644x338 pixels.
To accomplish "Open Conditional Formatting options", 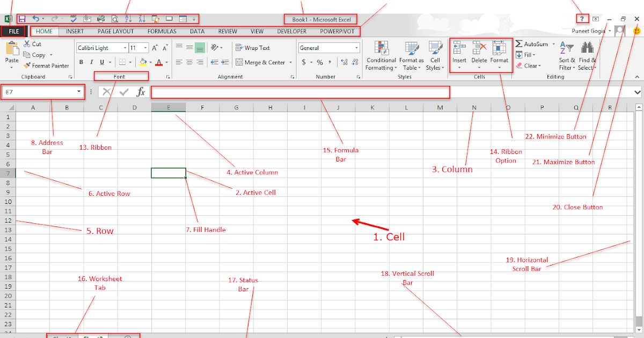I will [x=381, y=55].
